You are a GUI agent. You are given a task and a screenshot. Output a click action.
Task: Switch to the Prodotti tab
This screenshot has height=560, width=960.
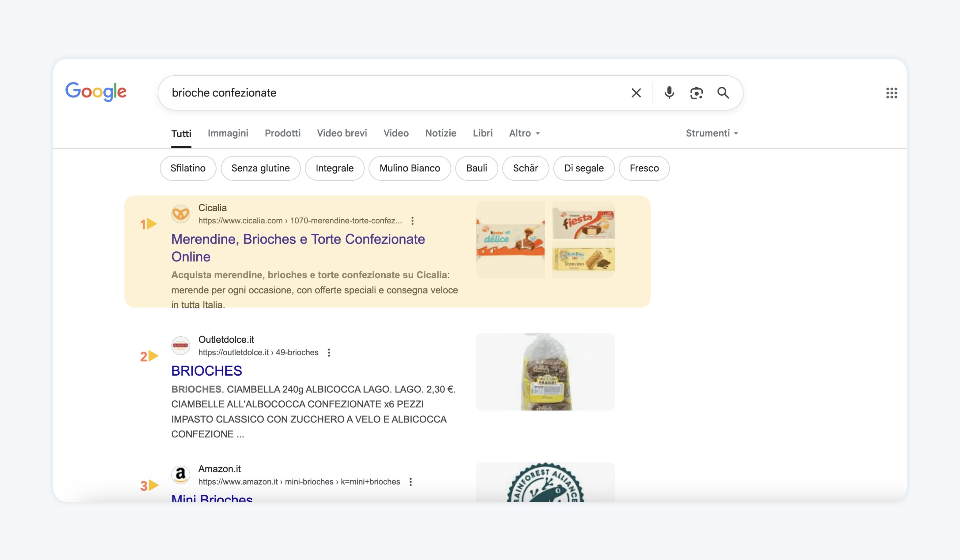[282, 133]
